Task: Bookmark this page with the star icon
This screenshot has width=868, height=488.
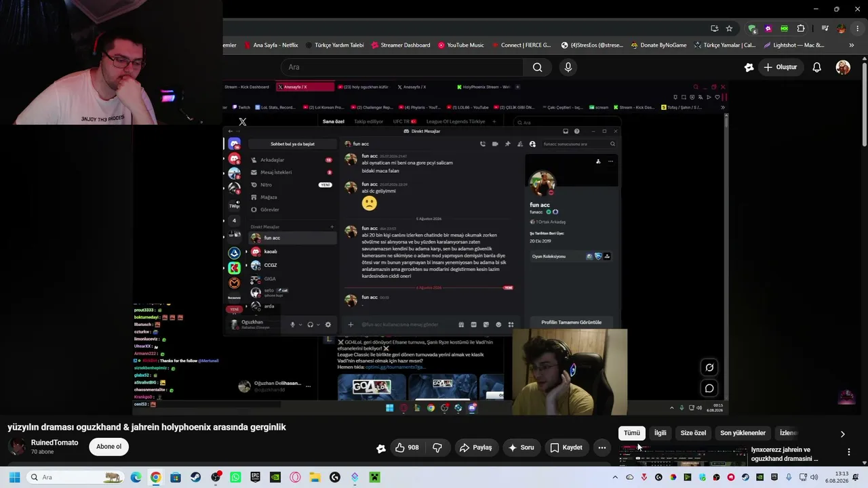Action: pos(729,28)
